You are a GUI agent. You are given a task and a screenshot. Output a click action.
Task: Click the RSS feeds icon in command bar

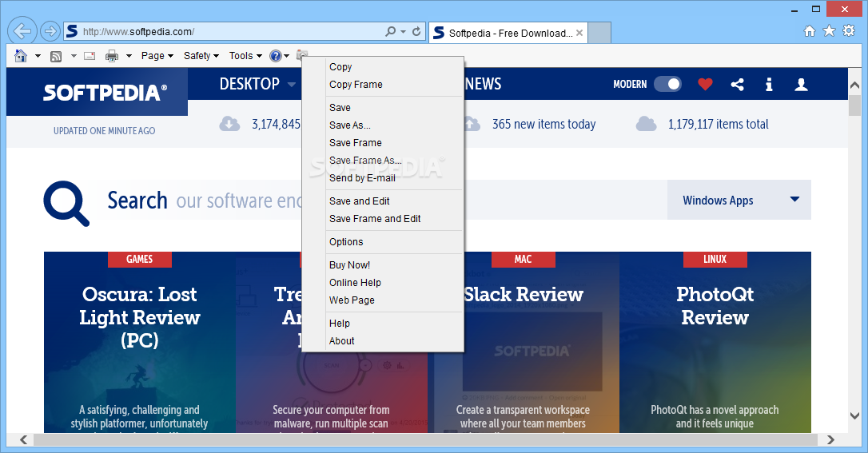(x=56, y=56)
